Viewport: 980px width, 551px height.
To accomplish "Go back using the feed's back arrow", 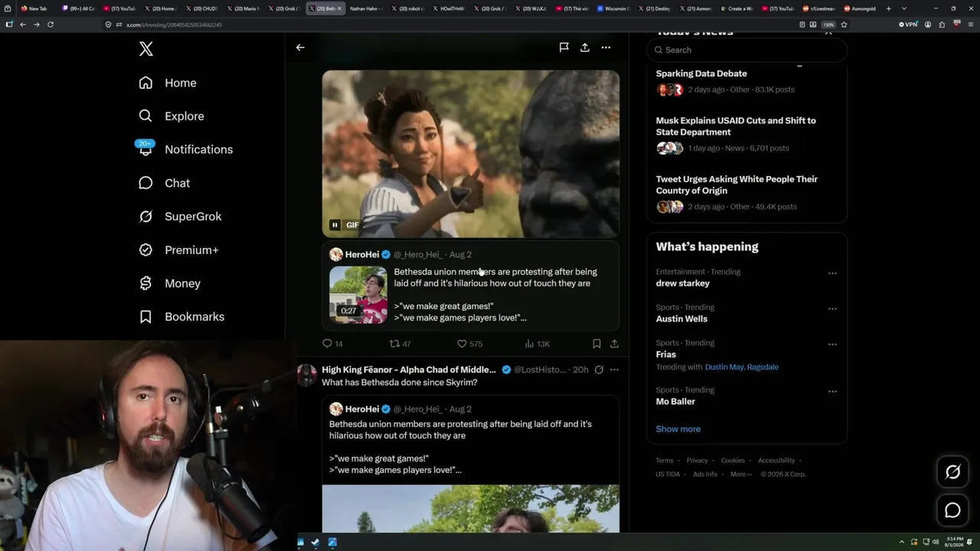I will (x=300, y=47).
